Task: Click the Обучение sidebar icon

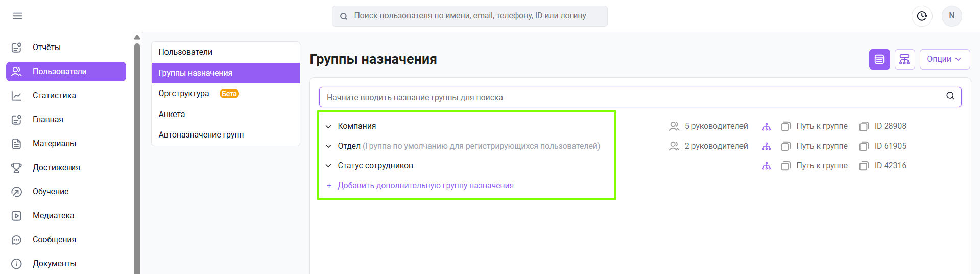Action: pyautogui.click(x=16, y=192)
